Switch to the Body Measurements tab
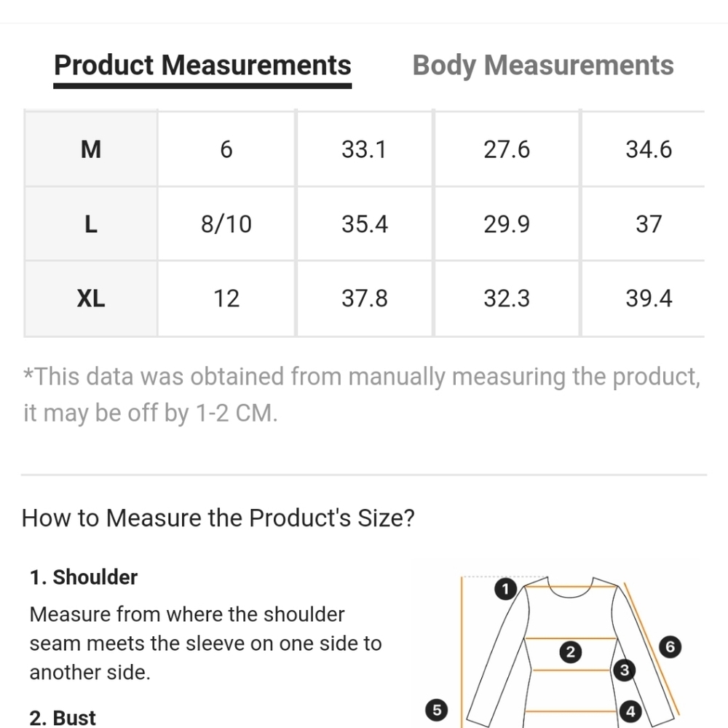The width and height of the screenshot is (728, 728). point(543,66)
